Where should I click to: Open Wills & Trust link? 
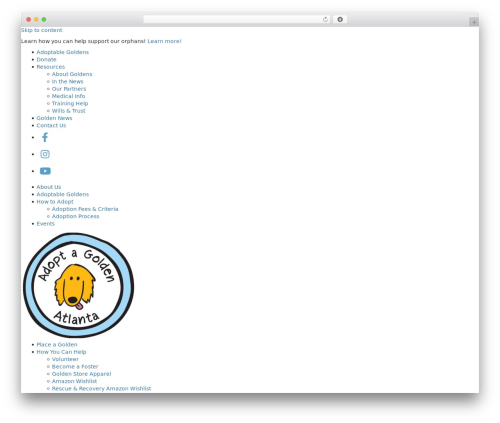click(x=69, y=111)
